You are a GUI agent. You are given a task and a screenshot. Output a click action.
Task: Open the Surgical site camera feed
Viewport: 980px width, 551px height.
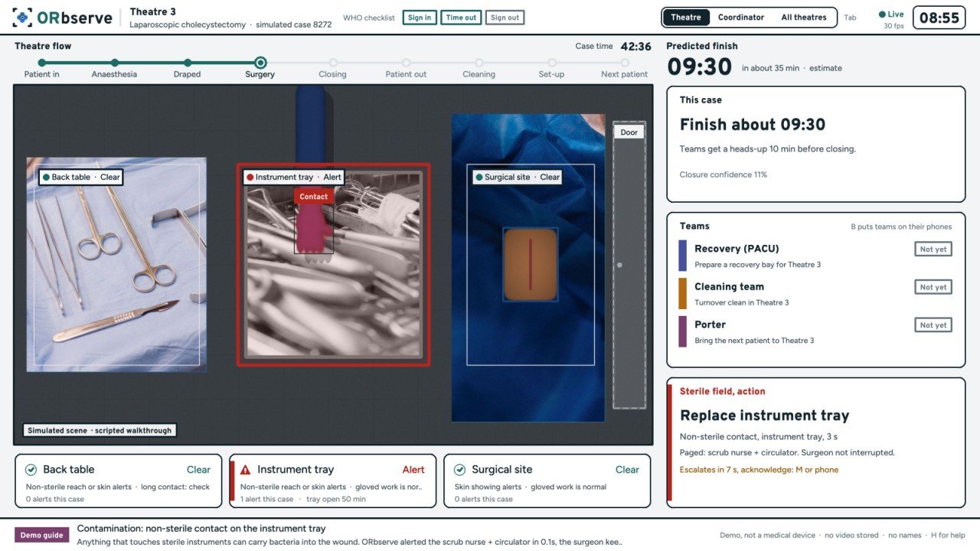click(x=530, y=268)
